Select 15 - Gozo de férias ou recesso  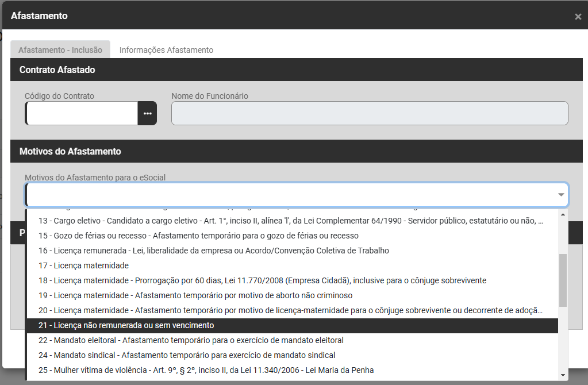(x=198, y=236)
